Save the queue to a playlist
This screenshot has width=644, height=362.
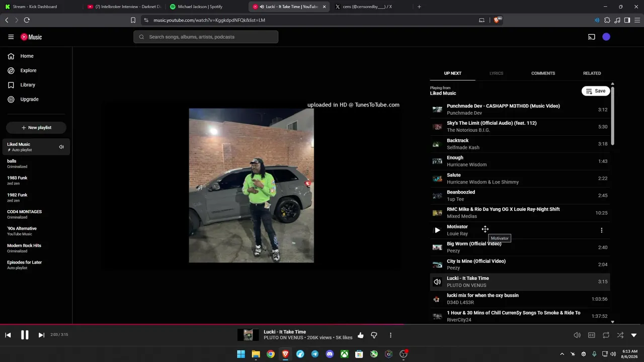pos(596,91)
